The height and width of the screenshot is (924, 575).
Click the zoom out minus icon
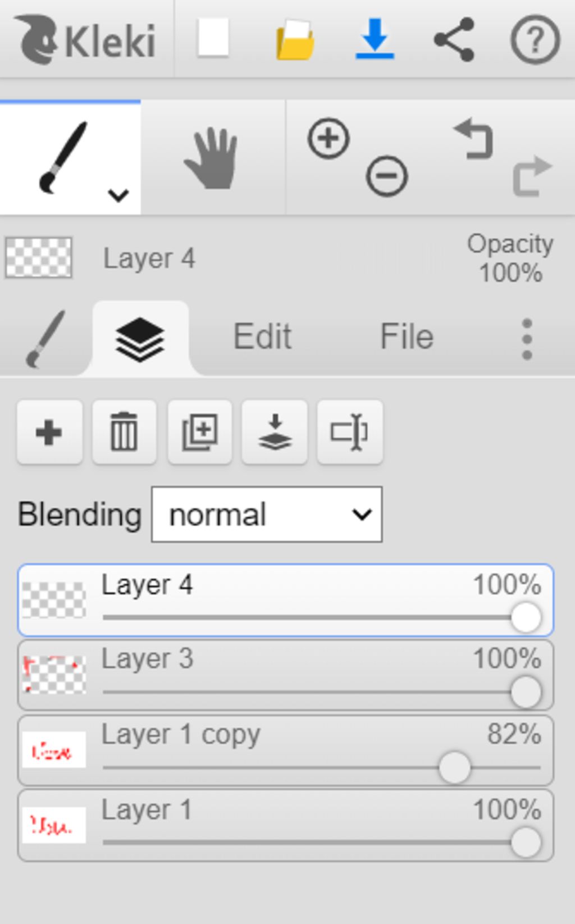point(386,176)
